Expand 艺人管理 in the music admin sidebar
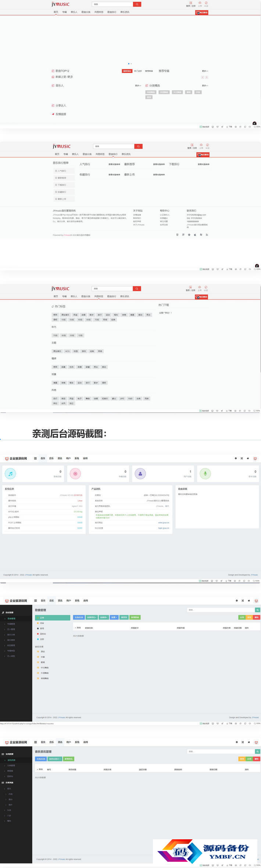This screenshot has width=261, height=868. tap(11, 629)
